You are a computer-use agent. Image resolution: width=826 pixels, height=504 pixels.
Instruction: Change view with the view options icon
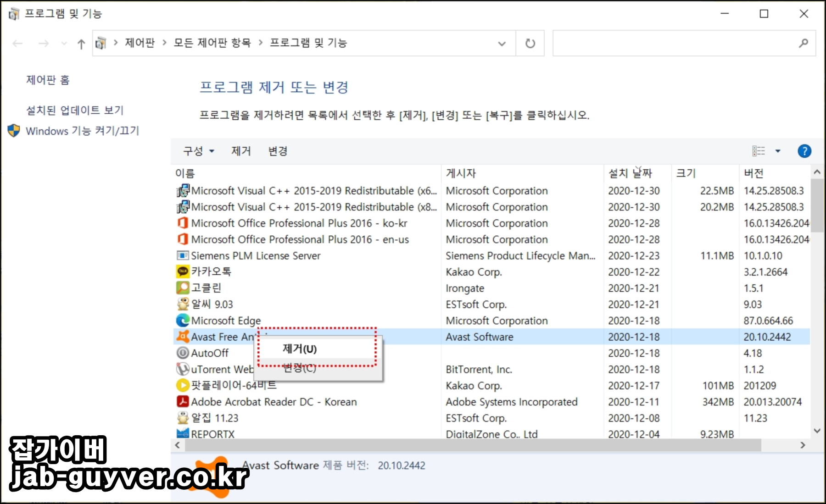point(759,151)
